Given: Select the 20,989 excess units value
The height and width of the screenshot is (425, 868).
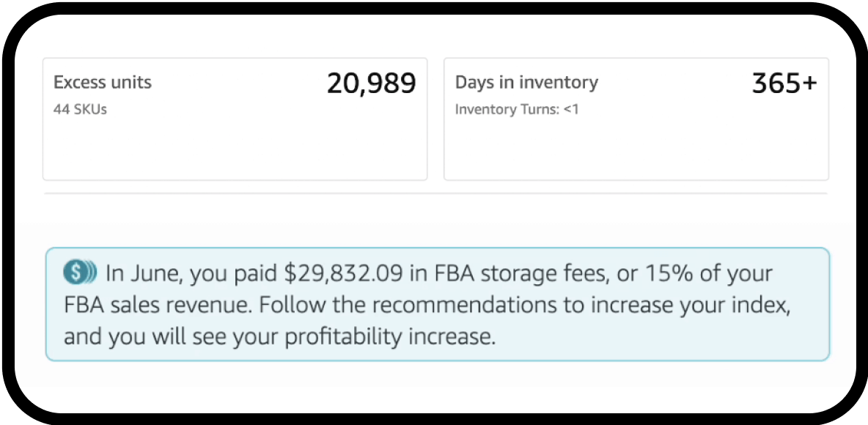Looking at the screenshot, I should (371, 84).
